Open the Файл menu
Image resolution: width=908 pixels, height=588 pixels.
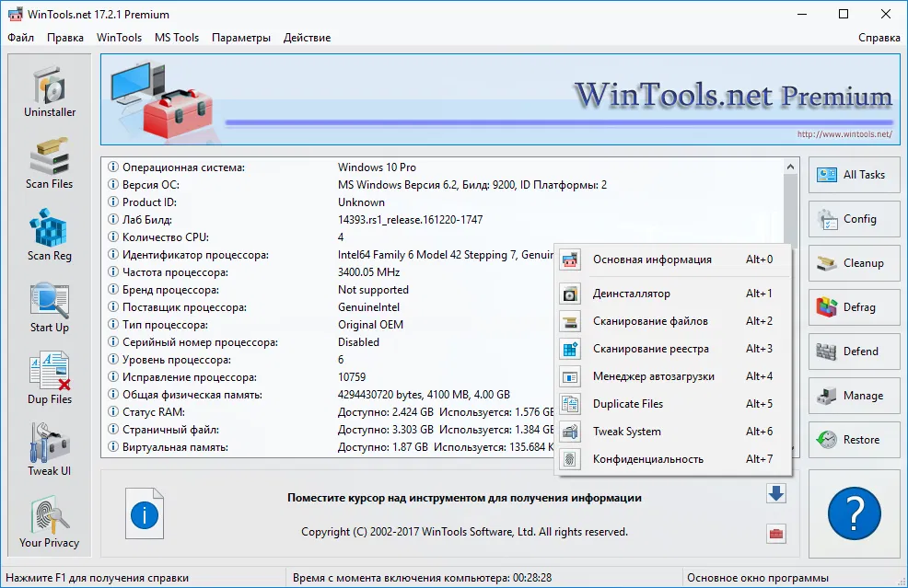click(21, 38)
